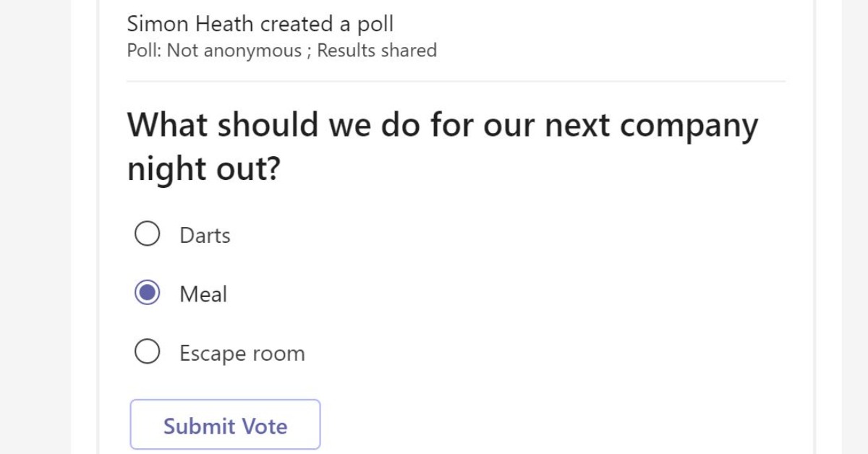Screen dimensions: 868x454
Task: Click the empty Escape room radio circle
Action: click(x=148, y=352)
